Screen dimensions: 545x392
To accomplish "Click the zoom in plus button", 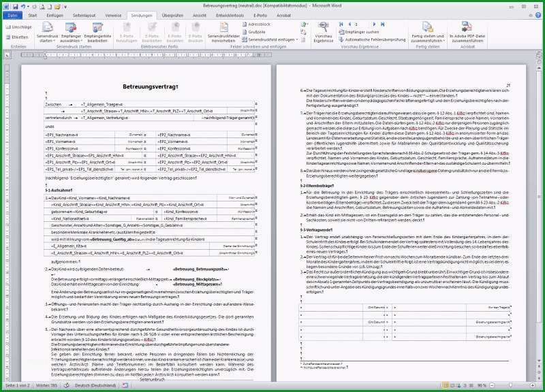I will [533, 385].
